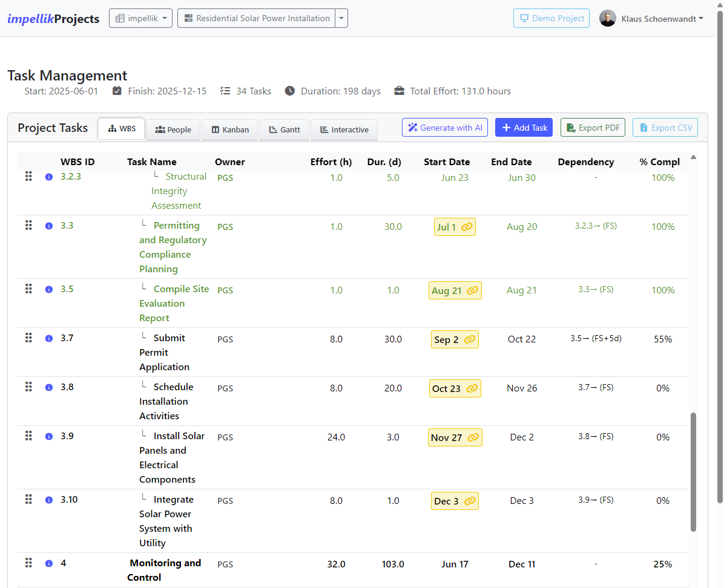Switch to the People tab
This screenshot has width=724, height=588.
click(x=173, y=129)
